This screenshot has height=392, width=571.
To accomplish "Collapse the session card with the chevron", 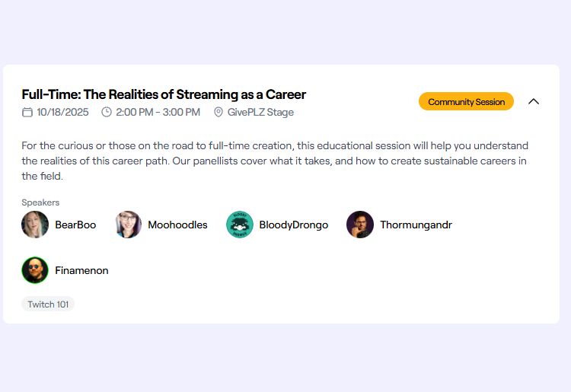I will coord(534,101).
